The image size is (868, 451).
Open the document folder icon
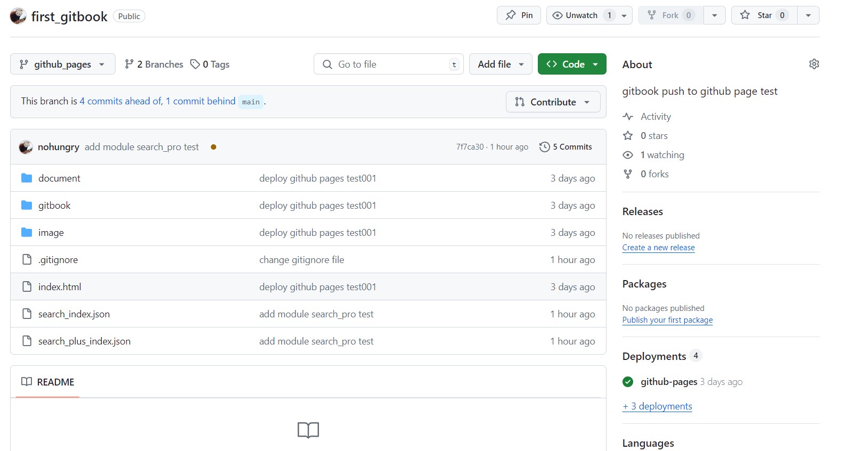point(27,178)
